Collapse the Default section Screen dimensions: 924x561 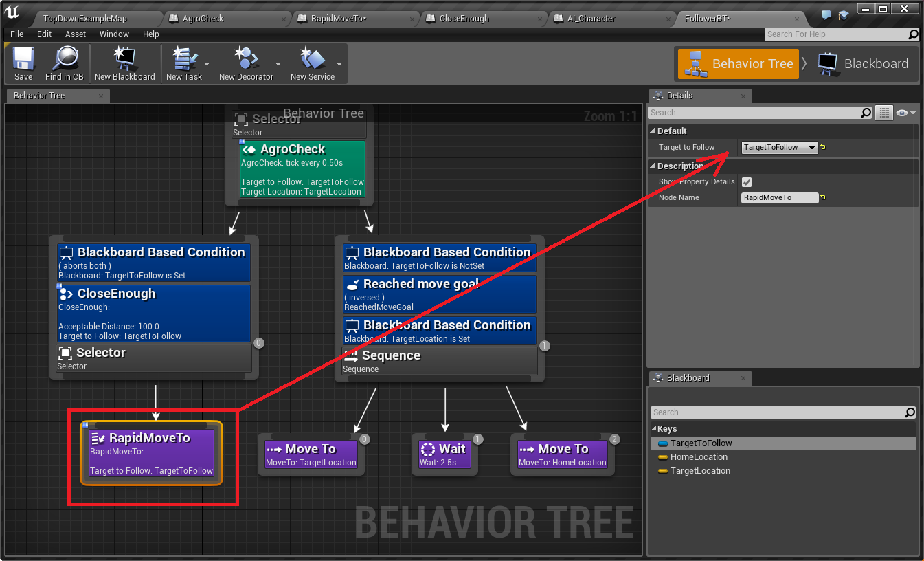coord(653,131)
